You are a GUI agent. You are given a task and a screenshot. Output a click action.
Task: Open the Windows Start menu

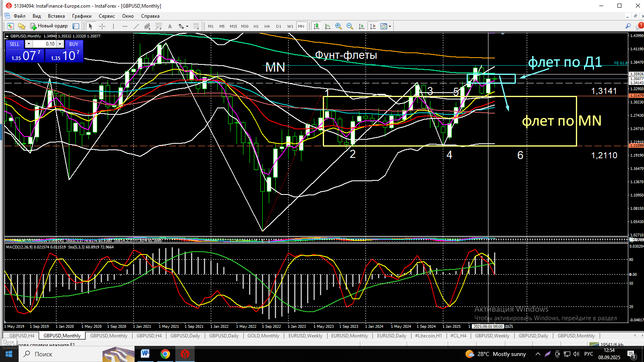pyautogui.click(x=9, y=354)
